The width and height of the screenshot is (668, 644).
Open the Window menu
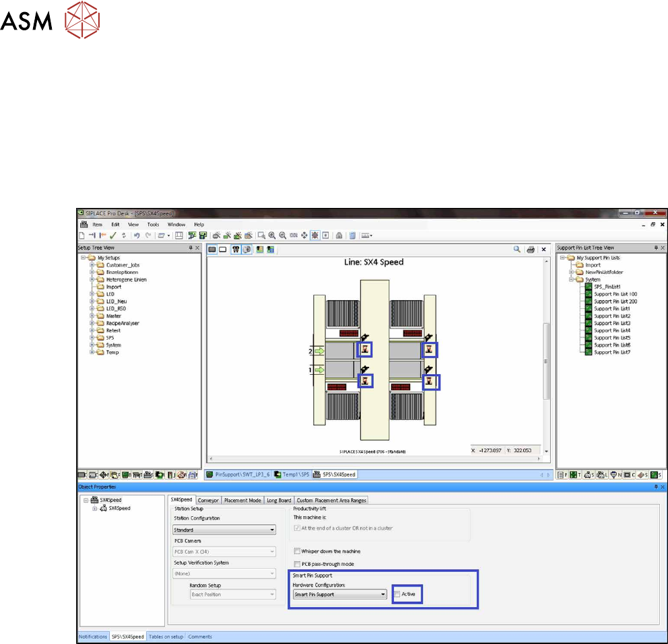pos(176,224)
